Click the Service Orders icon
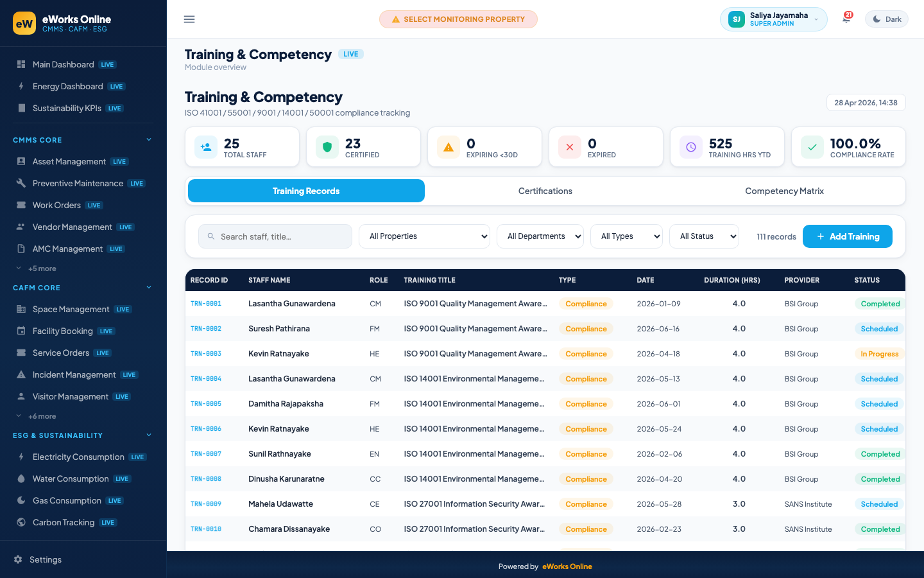This screenshot has width=924, height=578. (21, 353)
